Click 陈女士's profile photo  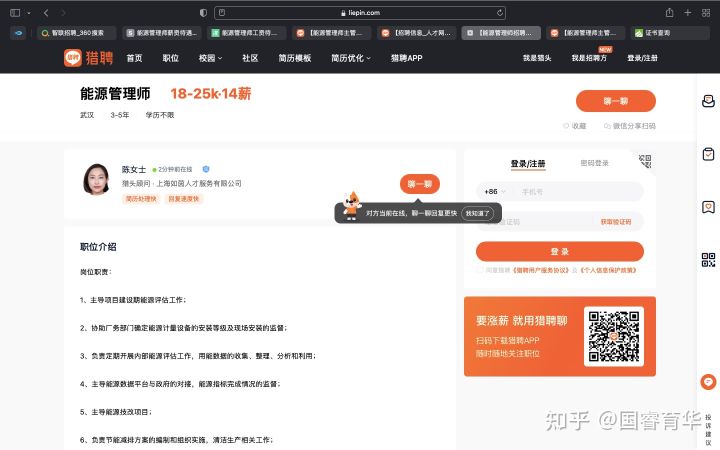[96, 180]
